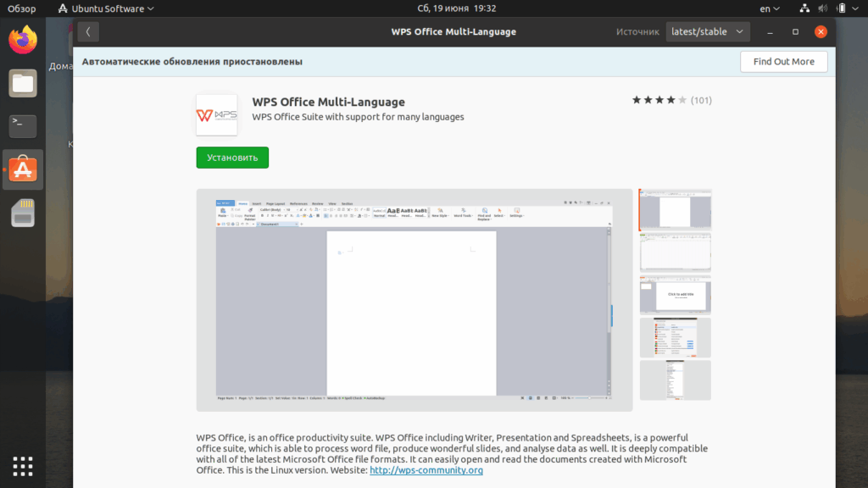Viewport: 868px width, 488px height.
Task: Click the WPS Office app logo
Action: point(216,115)
